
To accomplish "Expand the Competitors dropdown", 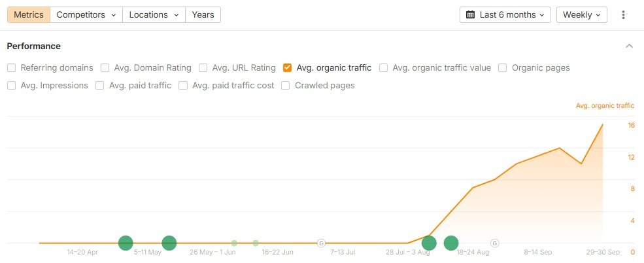I will [86, 14].
